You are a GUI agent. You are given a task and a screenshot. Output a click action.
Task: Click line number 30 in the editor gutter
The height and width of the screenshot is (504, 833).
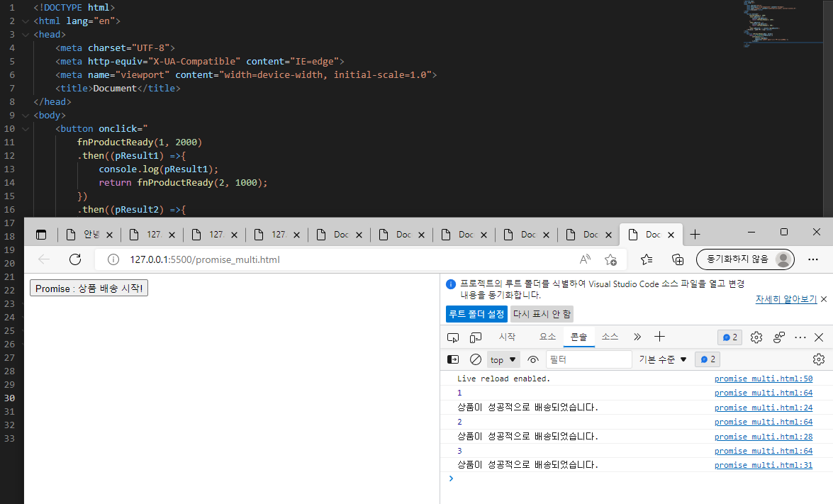tap(9, 398)
